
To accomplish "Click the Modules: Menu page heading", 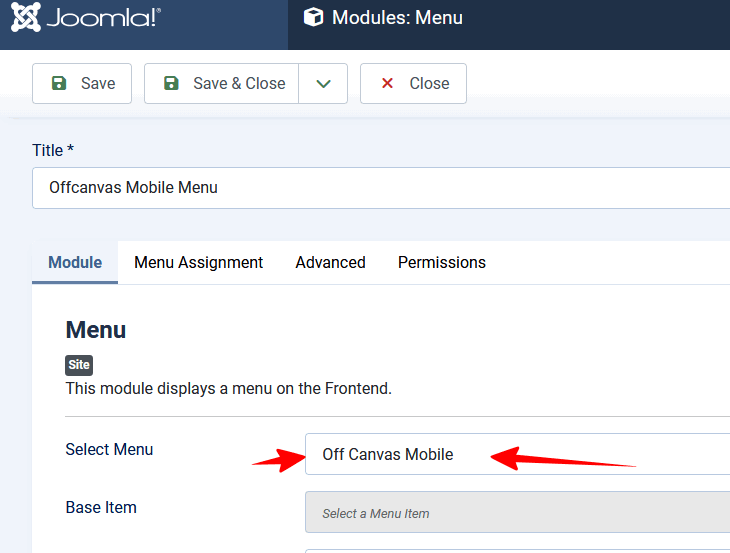I will tap(397, 18).
